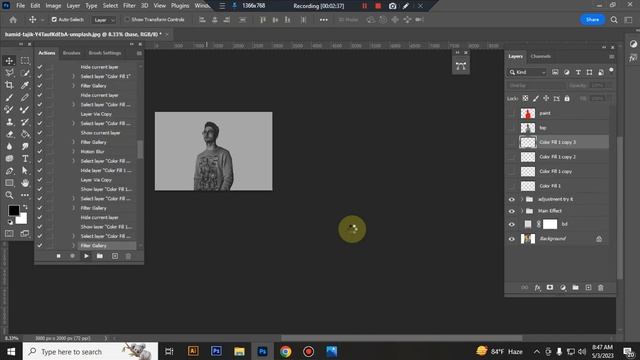Create new action set folder
Viewport: 640px width, 360px height.
click(100, 256)
